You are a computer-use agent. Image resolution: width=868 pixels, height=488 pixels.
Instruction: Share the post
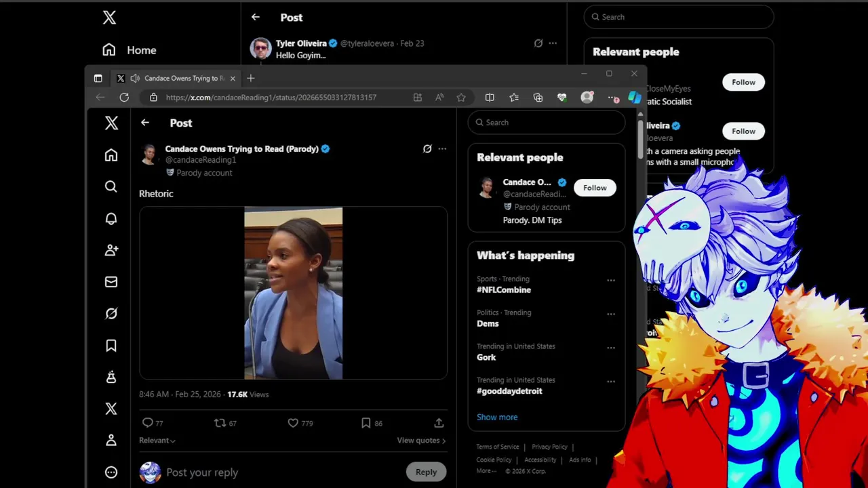[439, 423]
